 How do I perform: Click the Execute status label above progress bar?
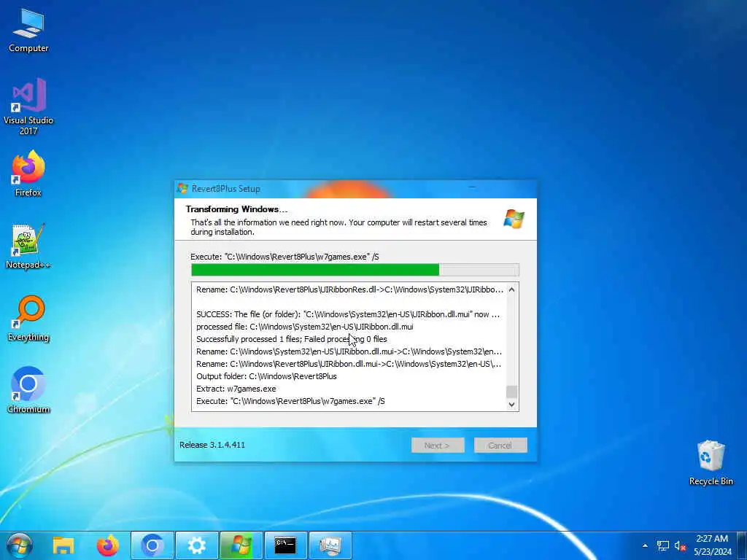[x=285, y=257]
